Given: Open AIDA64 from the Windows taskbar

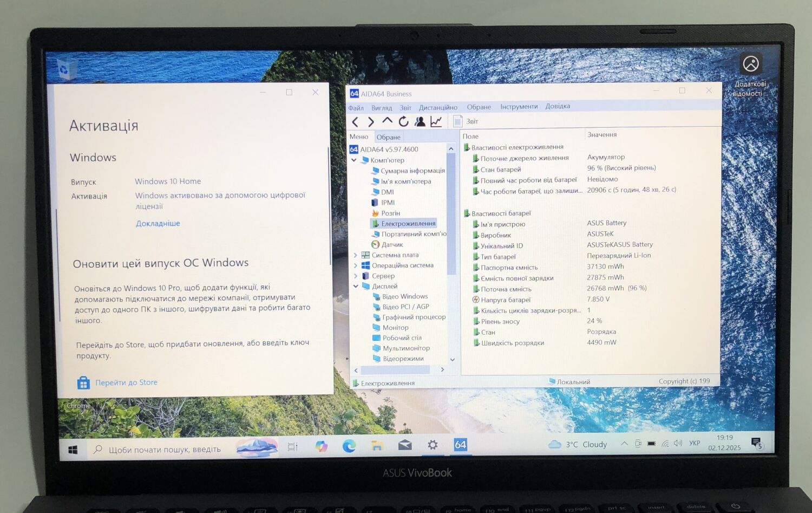Looking at the screenshot, I should (x=460, y=445).
